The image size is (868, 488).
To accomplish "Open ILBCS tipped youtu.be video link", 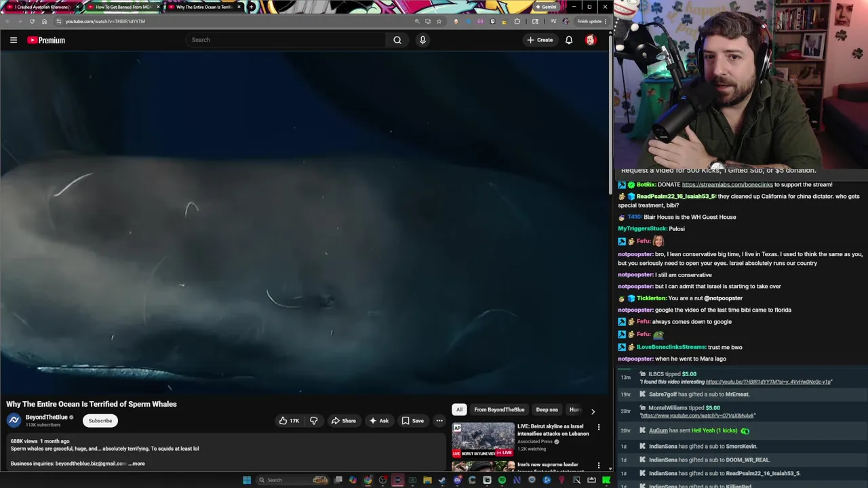I will click(x=768, y=382).
